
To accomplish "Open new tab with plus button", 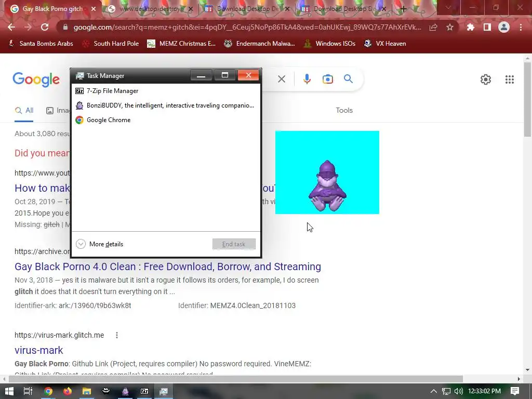I will pos(403,9).
